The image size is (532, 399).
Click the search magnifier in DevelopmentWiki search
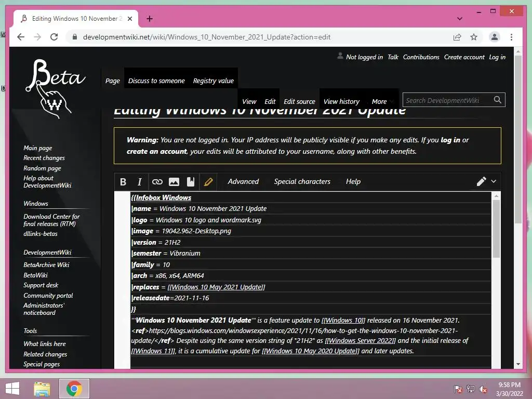[x=497, y=100]
